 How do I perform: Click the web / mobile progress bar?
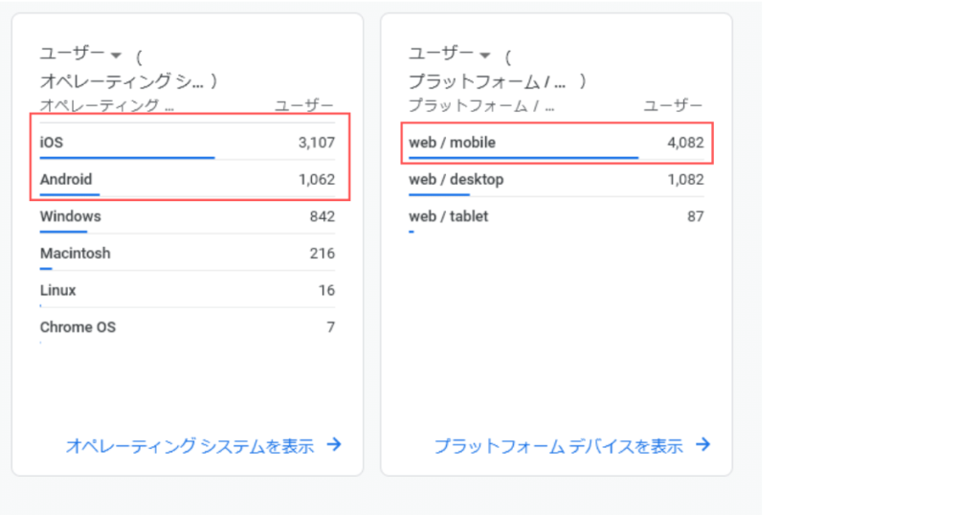click(x=523, y=158)
